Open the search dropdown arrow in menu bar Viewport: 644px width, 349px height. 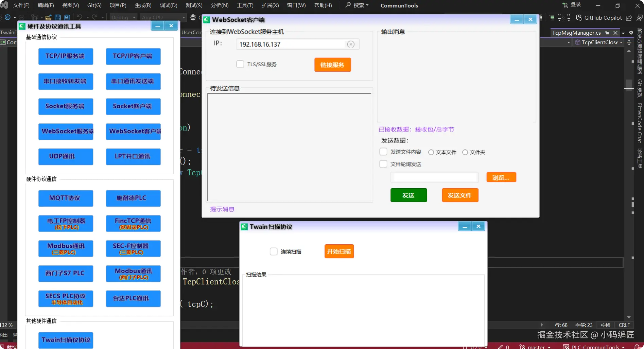coord(367,5)
